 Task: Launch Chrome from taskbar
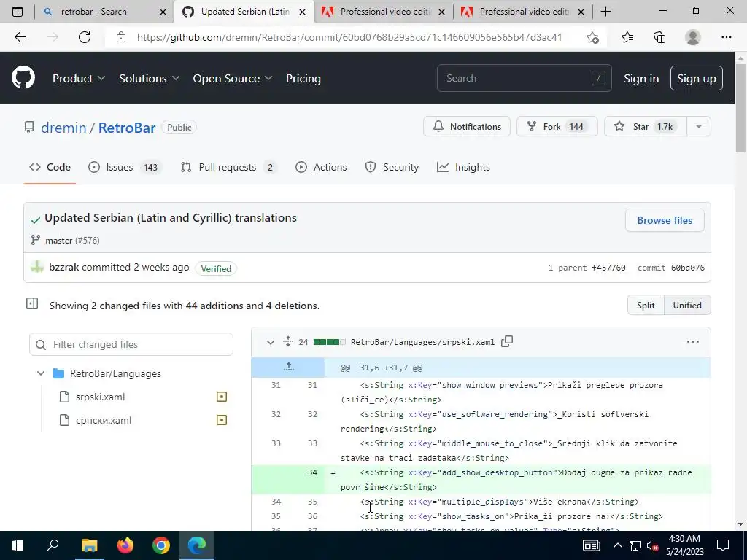(161, 545)
